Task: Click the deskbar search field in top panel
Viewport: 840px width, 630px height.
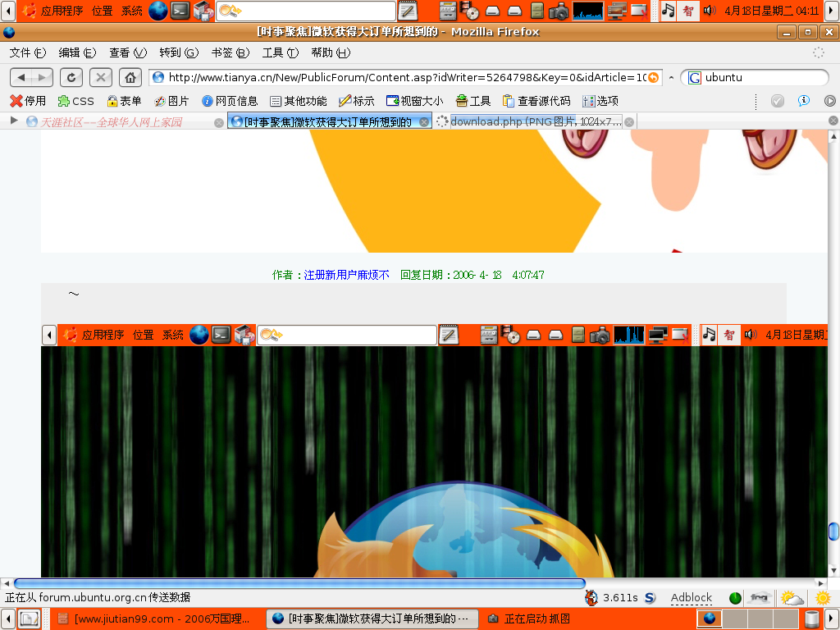Action: point(306,11)
